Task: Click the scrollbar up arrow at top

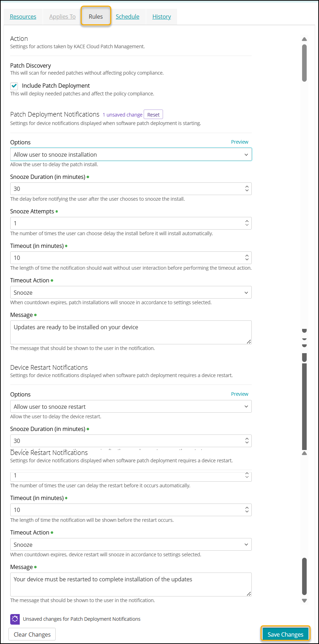Action: click(x=305, y=39)
